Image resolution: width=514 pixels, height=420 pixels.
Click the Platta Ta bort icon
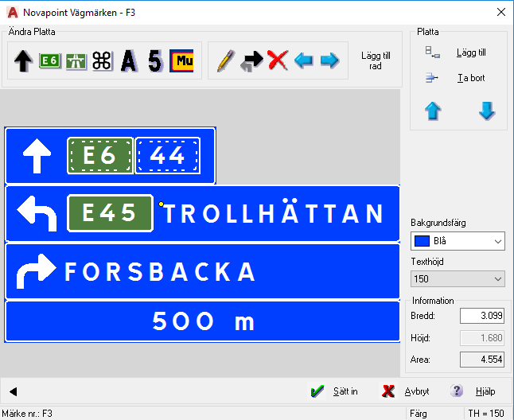(x=432, y=78)
